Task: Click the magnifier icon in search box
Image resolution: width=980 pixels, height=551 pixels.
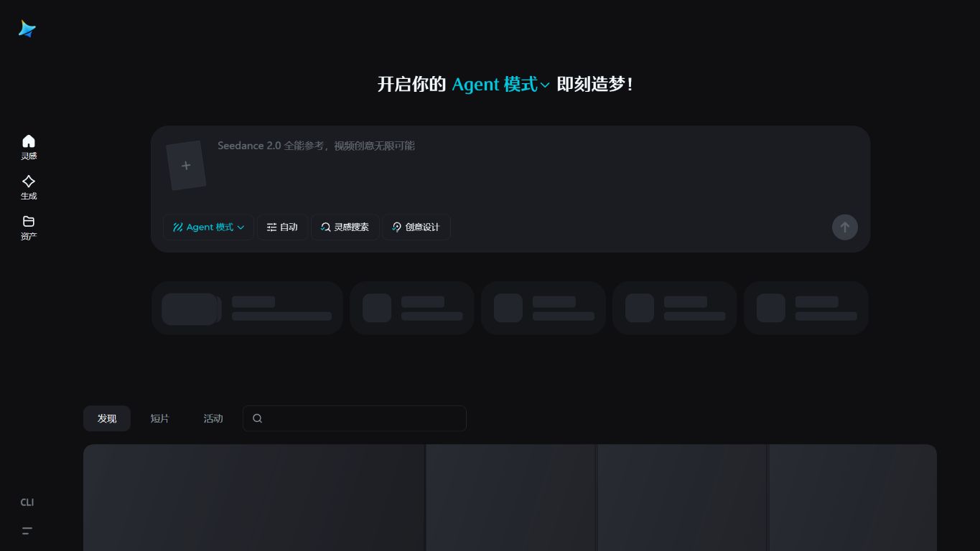Action: (x=257, y=418)
